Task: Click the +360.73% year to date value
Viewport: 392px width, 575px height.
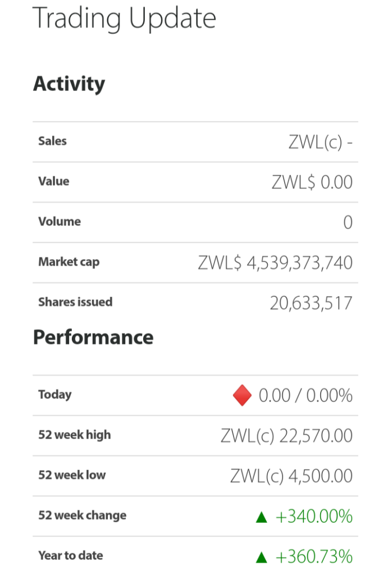Action: pyautogui.click(x=314, y=557)
